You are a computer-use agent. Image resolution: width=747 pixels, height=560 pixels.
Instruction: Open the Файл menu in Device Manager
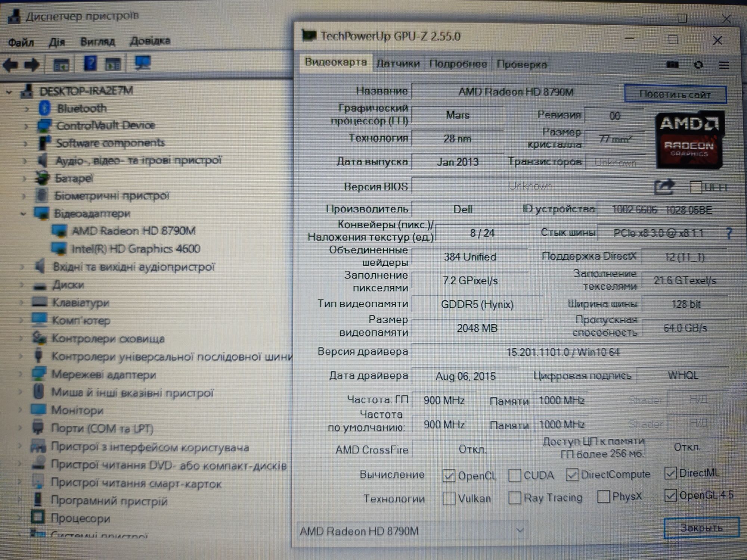tap(21, 42)
